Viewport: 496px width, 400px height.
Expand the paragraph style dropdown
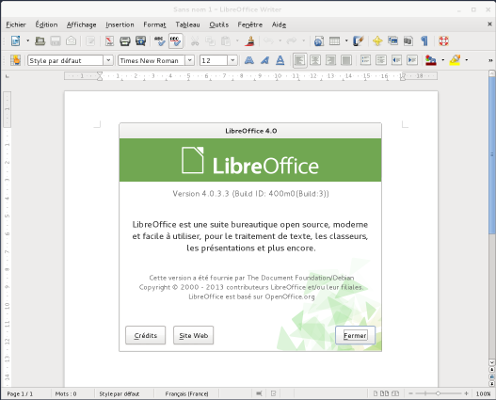point(108,60)
